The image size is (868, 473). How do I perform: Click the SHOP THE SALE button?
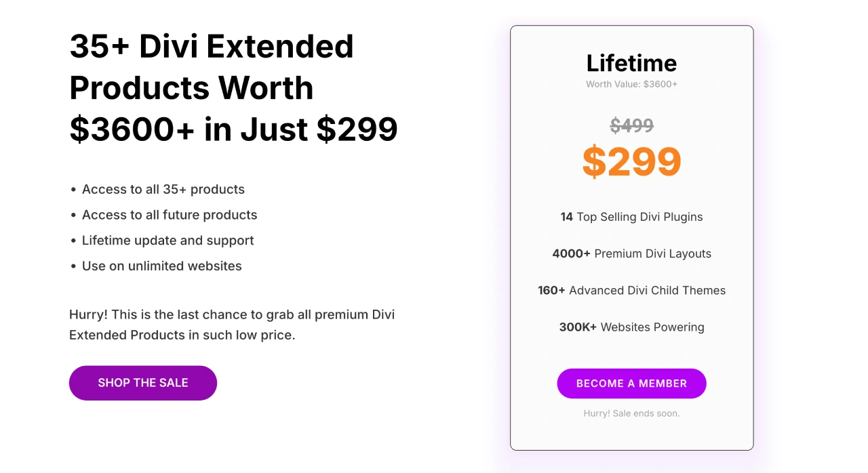(142, 383)
